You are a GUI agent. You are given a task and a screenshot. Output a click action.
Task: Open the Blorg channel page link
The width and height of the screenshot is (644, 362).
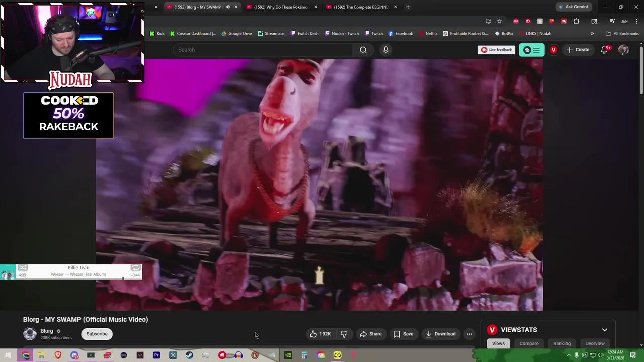tap(47, 331)
